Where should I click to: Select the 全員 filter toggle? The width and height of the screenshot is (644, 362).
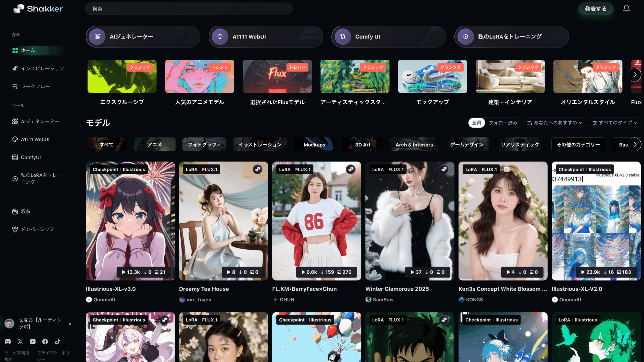[476, 123]
